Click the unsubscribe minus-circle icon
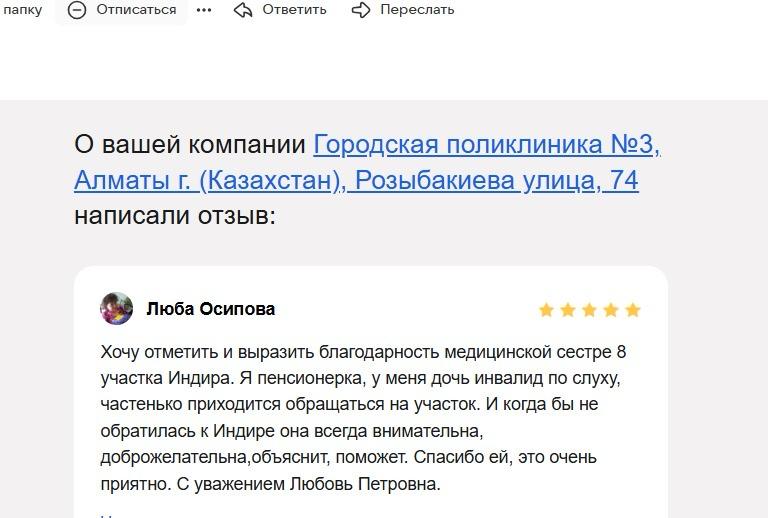 tap(77, 10)
